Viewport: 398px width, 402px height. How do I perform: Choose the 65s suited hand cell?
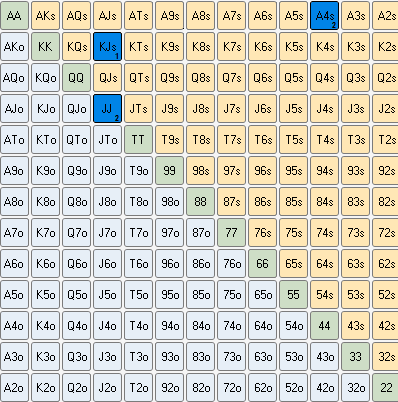click(293, 263)
